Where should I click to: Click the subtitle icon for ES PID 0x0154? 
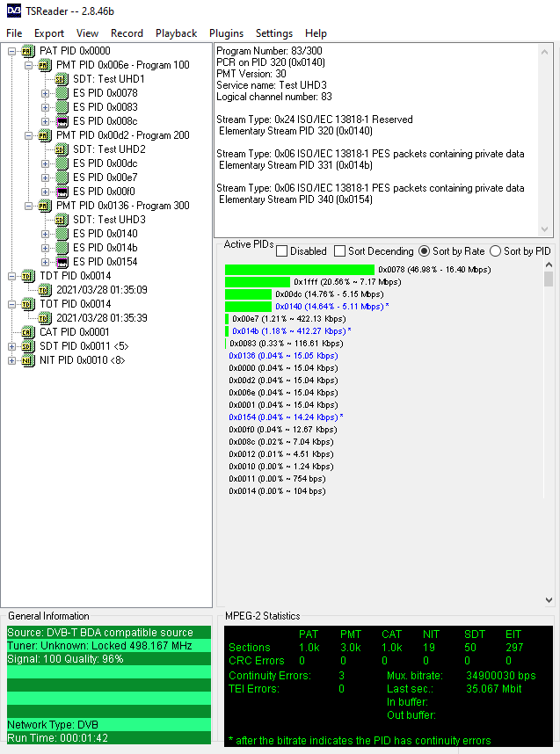click(x=62, y=262)
